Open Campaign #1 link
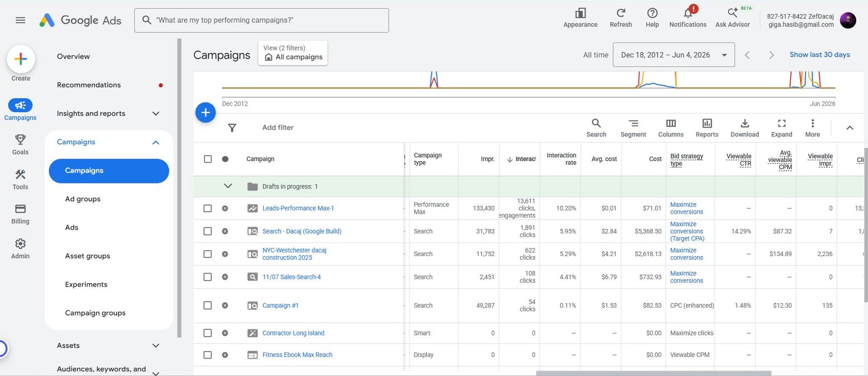Viewport: 868px width, 376px height. tap(280, 305)
